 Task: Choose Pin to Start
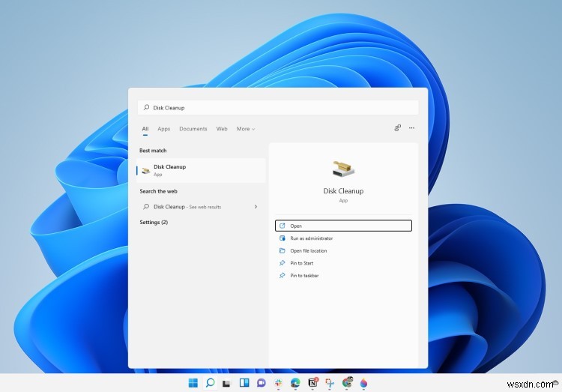[343, 263]
